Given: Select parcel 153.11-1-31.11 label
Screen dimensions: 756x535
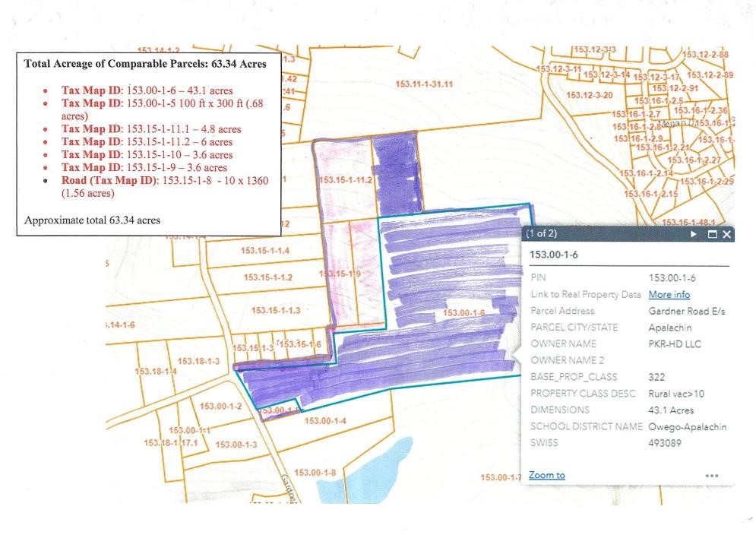Looking at the screenshot, I should click(x=425, y=84).
